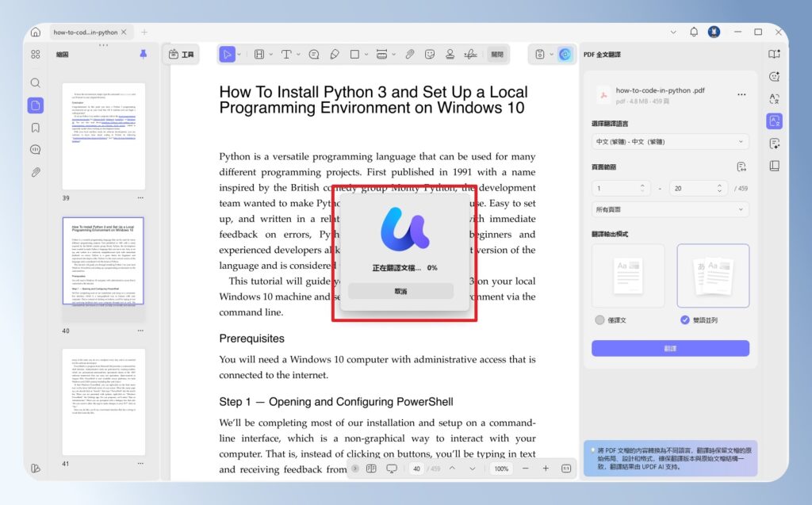Open the bookmarks panel
Image resolution: width=812 pixels, height=505 pixels.
pos(35,128)
